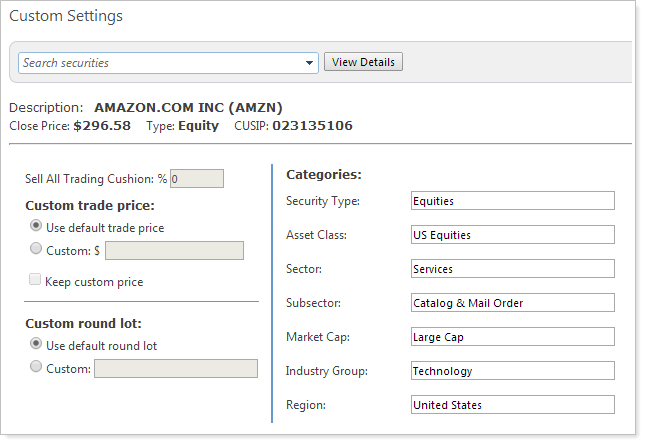
Task: Click the Sector field showing Services
Action: pyautogui.click(x=512, y=269)
